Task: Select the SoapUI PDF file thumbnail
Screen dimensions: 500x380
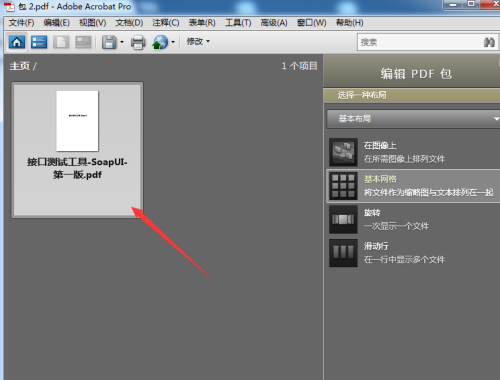Action: (x=77, y=150)
